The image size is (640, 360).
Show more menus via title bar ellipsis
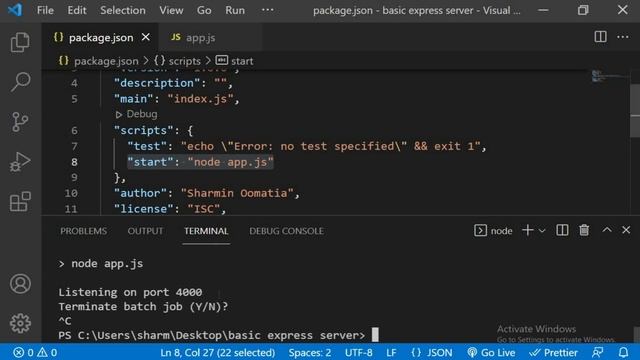(267, 10)
